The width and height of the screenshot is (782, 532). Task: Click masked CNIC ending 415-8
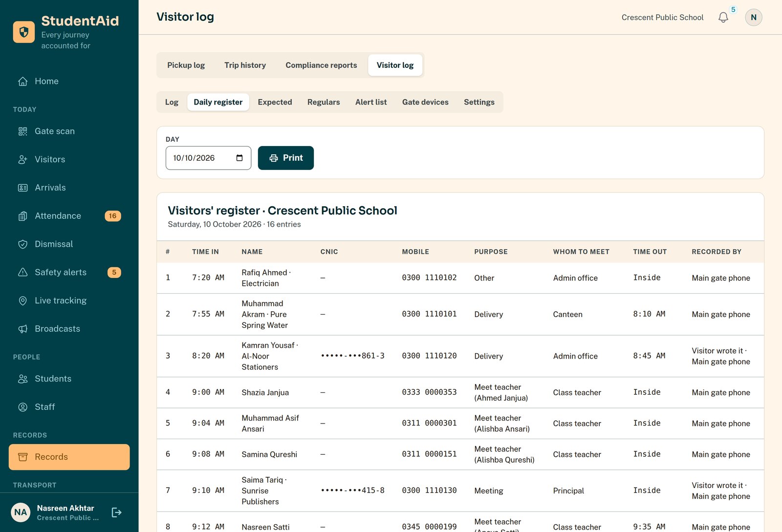pos(352,490)
